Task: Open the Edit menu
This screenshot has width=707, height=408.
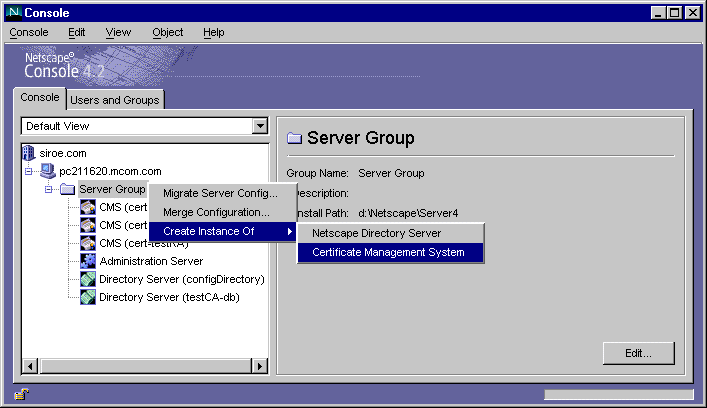Action: [x=77, y=32]
